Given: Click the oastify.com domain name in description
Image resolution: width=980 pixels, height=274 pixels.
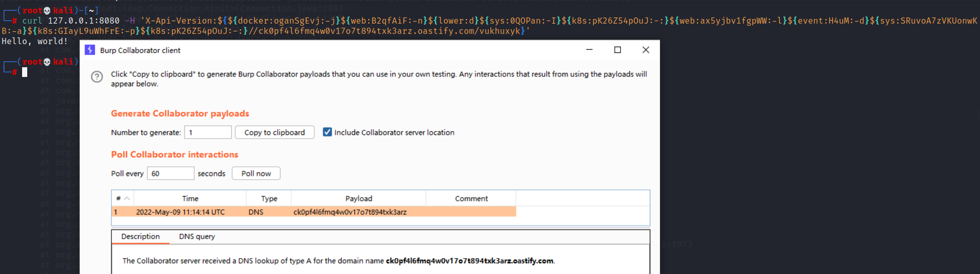Looking at the screenshot, I should click(x=469, y=261).
